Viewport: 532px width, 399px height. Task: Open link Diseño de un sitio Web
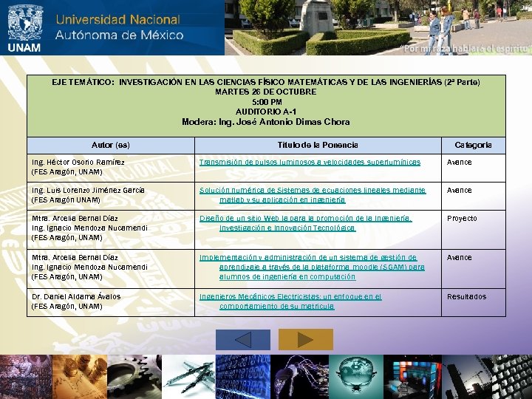point(306,223)
